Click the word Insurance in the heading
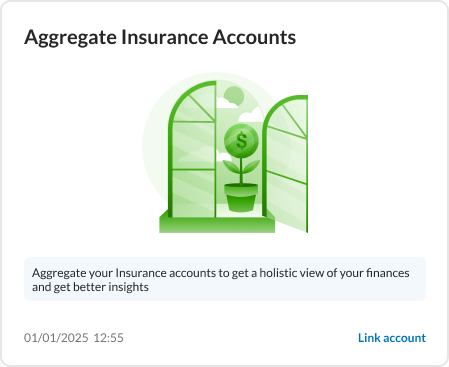The width and height of the screenshot is (449, 367). coord(165,37)
